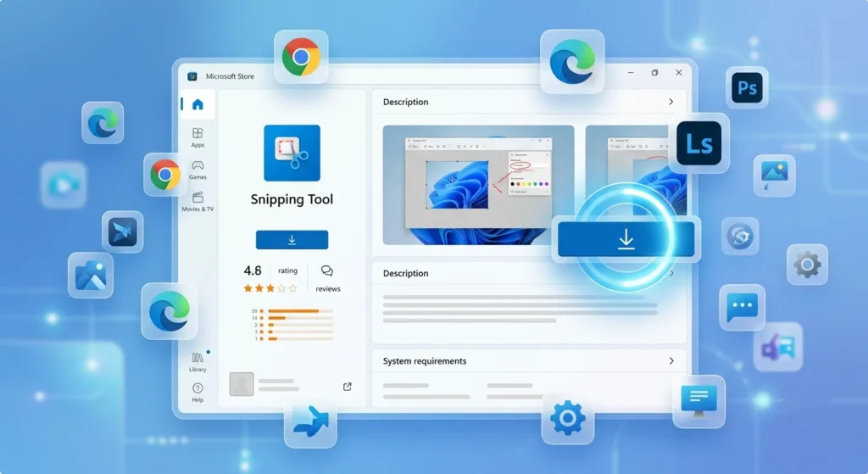
Task: Click the Edge icon beside the Home tab
Action: [x=103, y=122]
